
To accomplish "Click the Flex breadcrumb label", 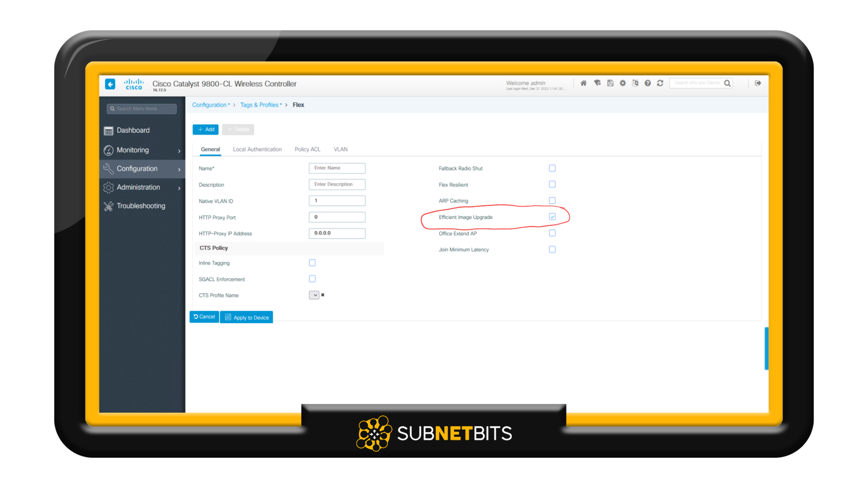I will click(x=298, y=105).
